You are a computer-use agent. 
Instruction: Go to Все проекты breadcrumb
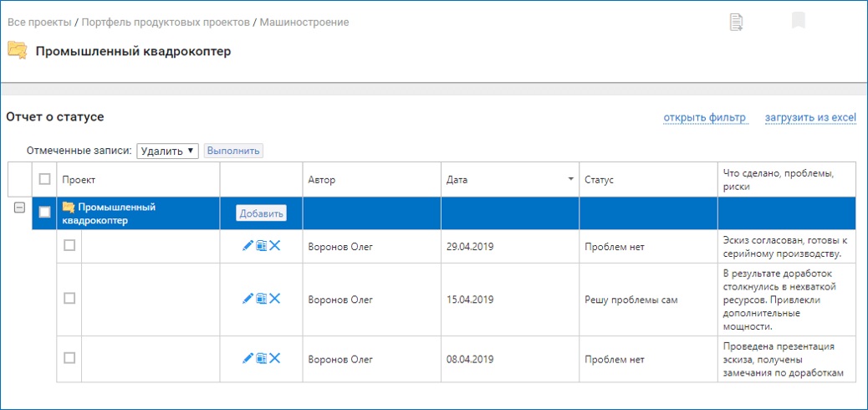point(45,22)
